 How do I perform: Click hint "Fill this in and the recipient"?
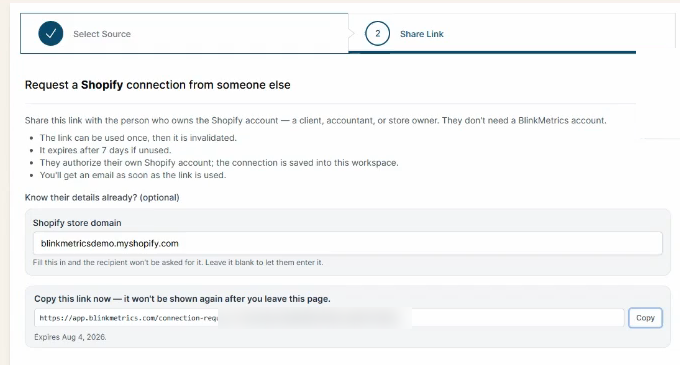pyautogui.click(x=178, y=262)
